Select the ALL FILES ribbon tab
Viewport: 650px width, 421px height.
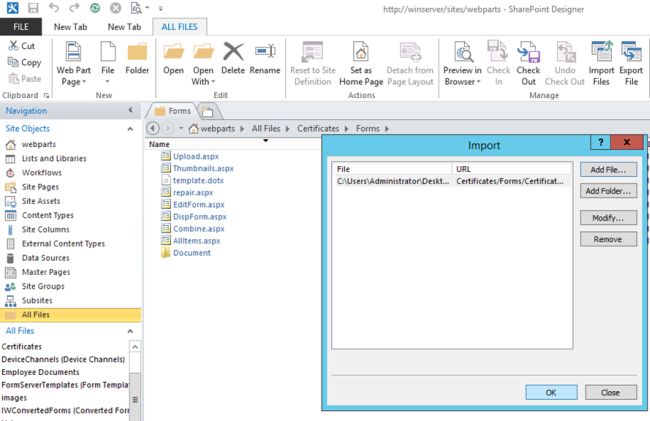point(179,27)
